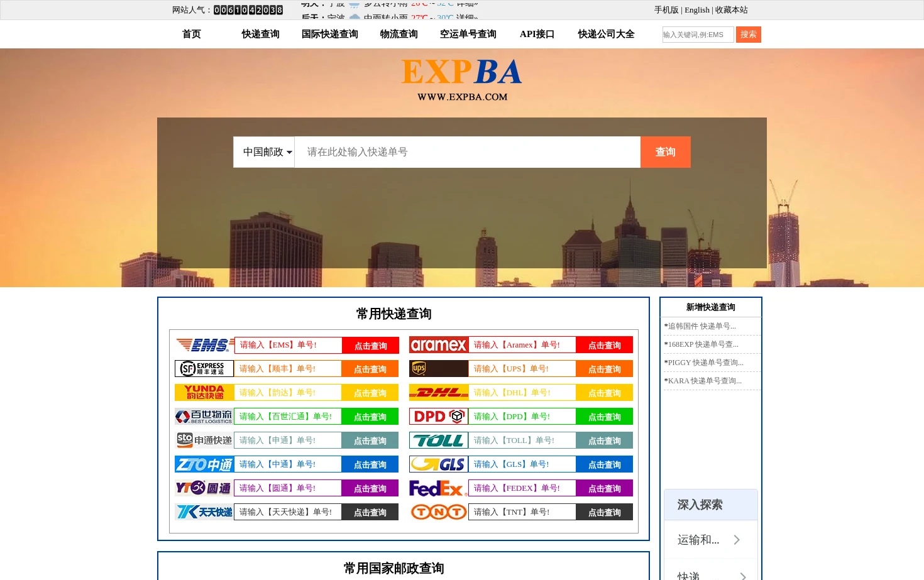Click the TOLL logo
This screenshot has width=924, height=580.
439,440
